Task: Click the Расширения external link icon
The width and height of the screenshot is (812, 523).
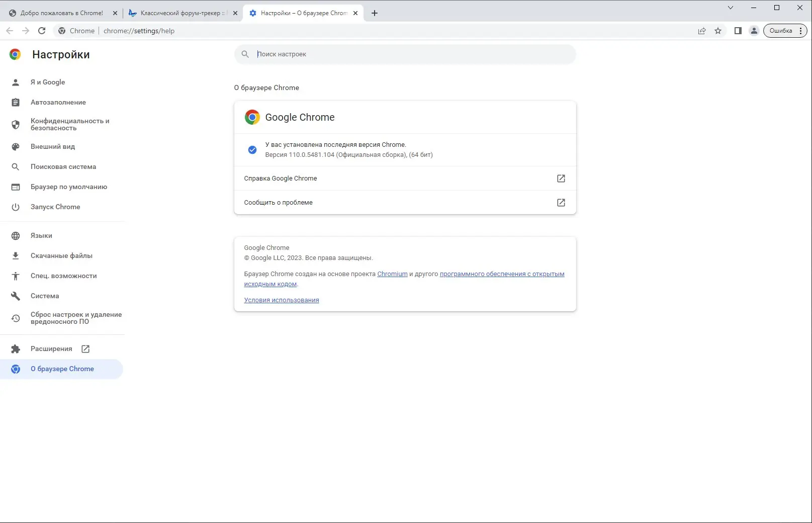Action: point(85,349)
